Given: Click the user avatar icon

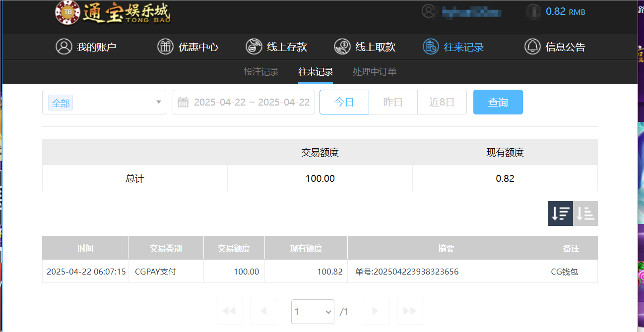Looking at the screenshot, I should coord(428,11).
